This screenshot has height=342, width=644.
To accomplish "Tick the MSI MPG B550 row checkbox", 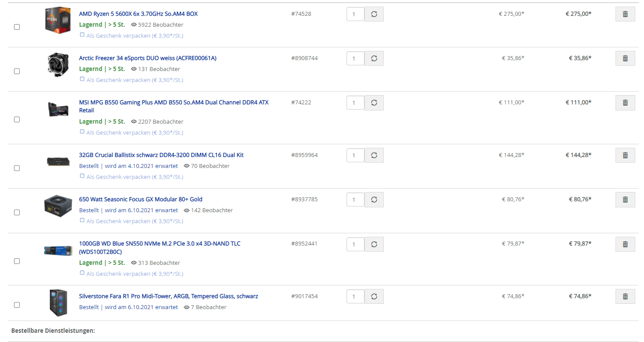I will [17, 120].
